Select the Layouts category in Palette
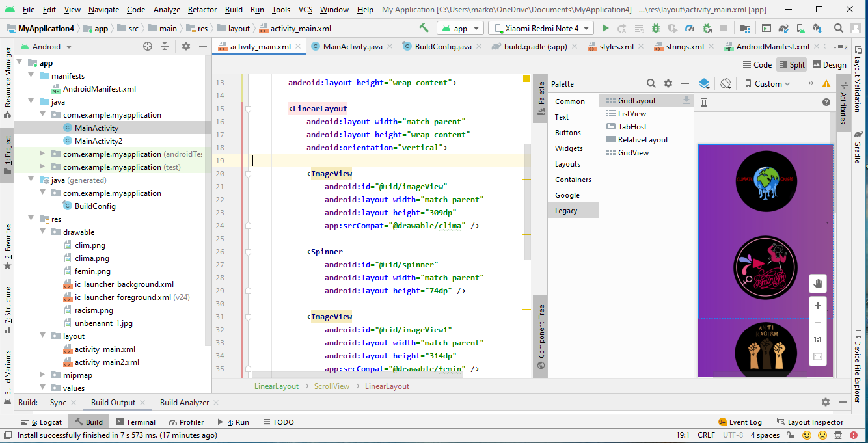Viewport: 868px width, 443px height. [x=567, y=164]
